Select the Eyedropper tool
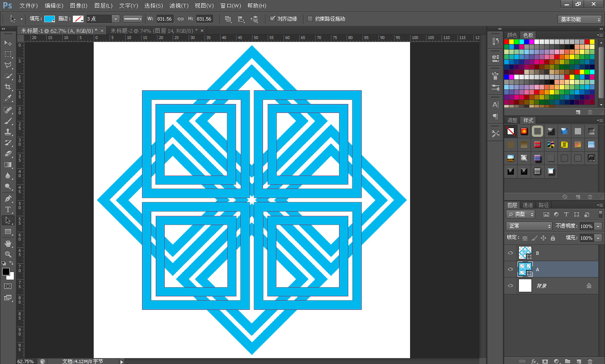Screen dimensions: 605x364 tap(8, 98)
